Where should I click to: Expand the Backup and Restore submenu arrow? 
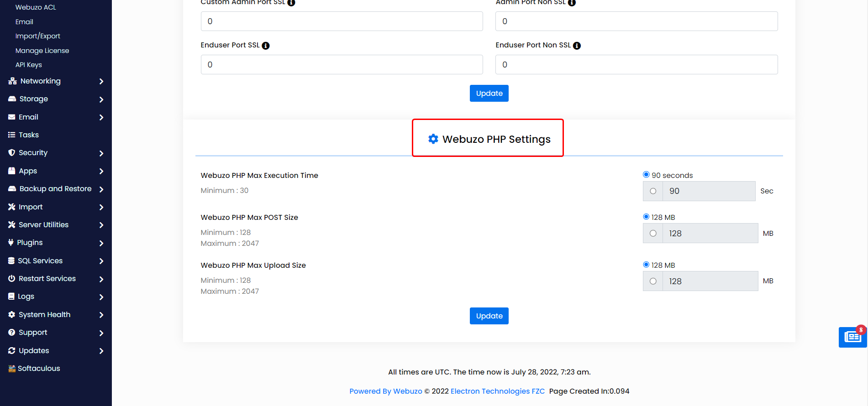click(101, 189)
